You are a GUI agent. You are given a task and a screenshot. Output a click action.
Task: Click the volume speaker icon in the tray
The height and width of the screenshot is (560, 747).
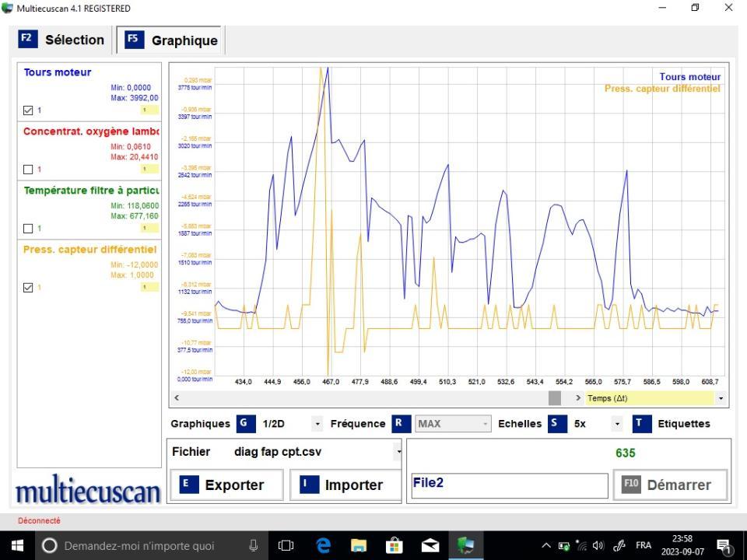tap(598, 546)
